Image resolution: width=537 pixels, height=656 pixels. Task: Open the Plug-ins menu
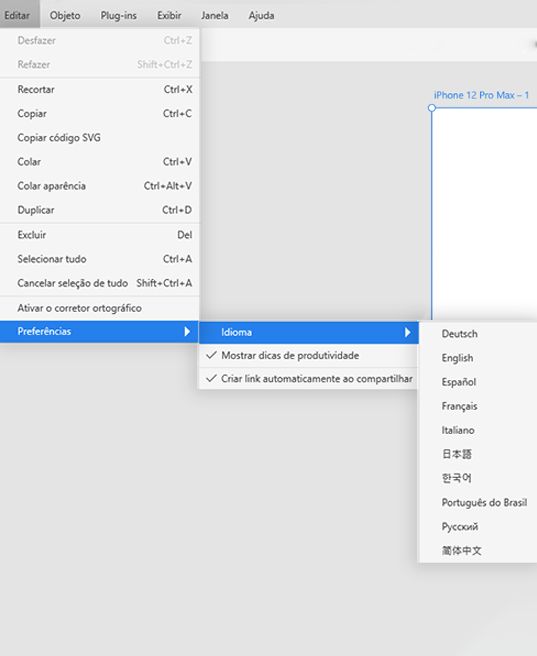[118, 15]
